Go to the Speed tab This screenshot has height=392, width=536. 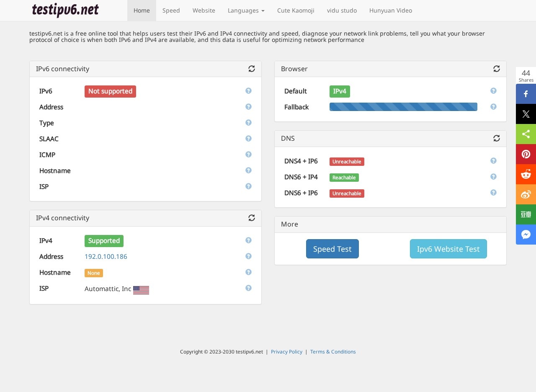tap(171, 10)
